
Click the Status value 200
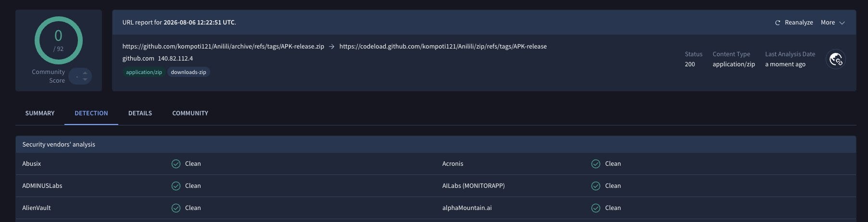(x=690, y=64)
